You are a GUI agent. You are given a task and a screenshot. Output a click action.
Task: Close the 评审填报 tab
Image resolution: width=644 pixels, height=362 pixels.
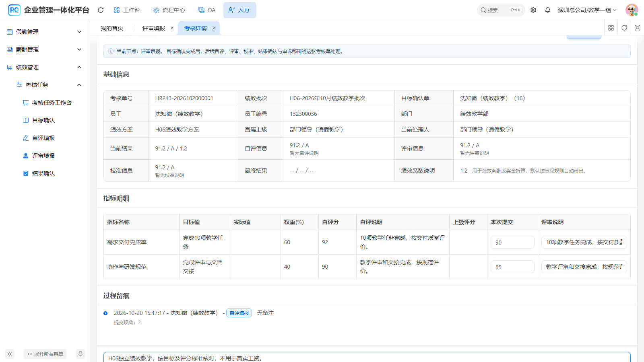click(x=172, y=28)
